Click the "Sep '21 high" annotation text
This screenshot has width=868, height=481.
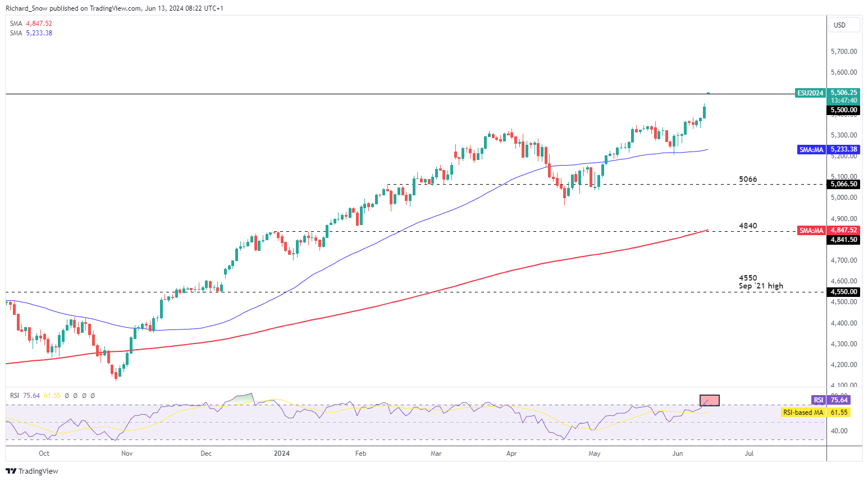pos(761,286)
